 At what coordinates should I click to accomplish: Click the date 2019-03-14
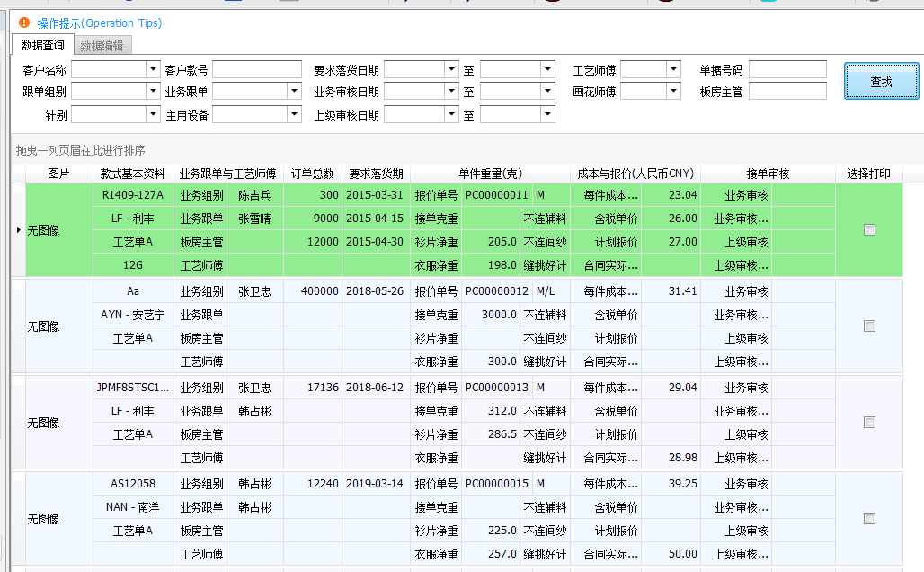(x=375, y=484)
